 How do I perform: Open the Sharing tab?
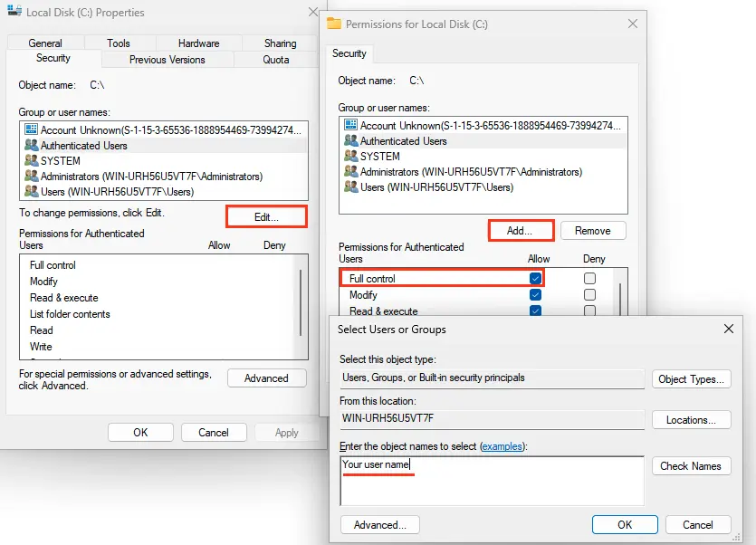click(x=280, y=43)
